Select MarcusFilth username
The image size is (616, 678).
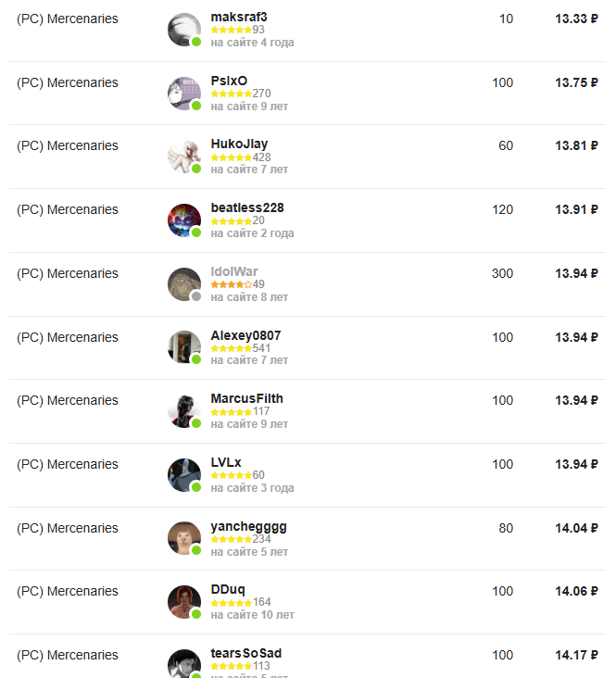pyautogui.click(x=246, y=398)
